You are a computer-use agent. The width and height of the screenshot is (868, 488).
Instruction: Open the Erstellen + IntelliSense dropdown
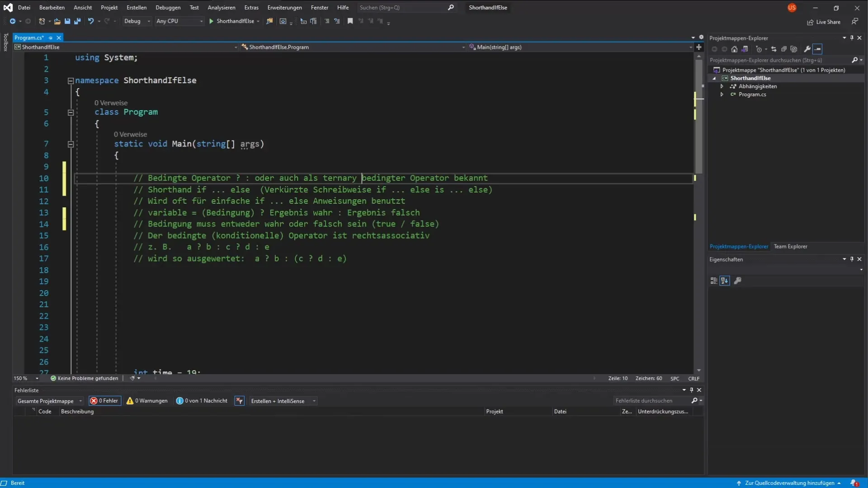[283, 401]
